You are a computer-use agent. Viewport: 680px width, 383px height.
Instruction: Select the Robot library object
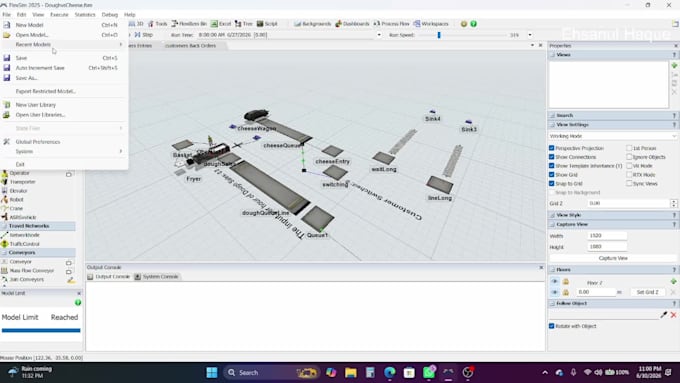pyautogui.click(x=16, y=200)
